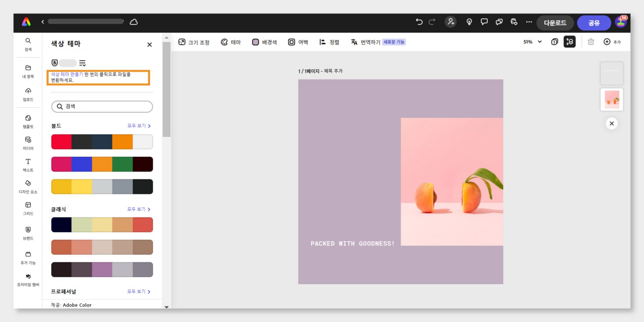Open 내 항목 in the left sidebar
The height and width of the screenshot is (322, 644).
(x=28, y=71)
